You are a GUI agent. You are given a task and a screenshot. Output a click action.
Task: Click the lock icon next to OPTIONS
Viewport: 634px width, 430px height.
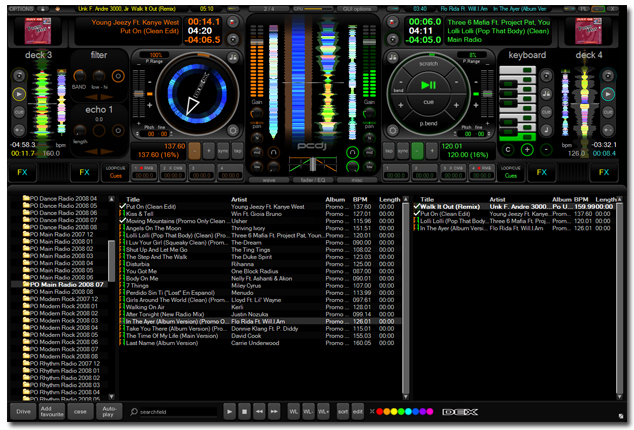(x=42, y=8)
